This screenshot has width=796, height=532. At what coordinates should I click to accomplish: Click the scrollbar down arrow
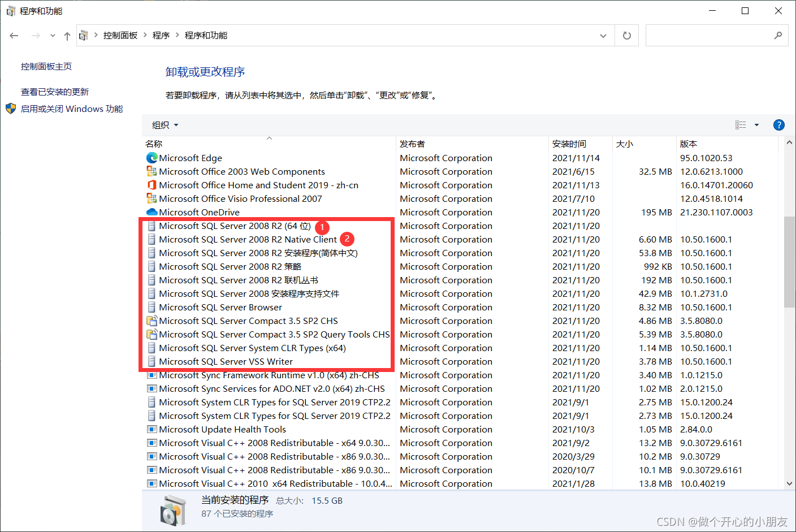click(789, 483)
